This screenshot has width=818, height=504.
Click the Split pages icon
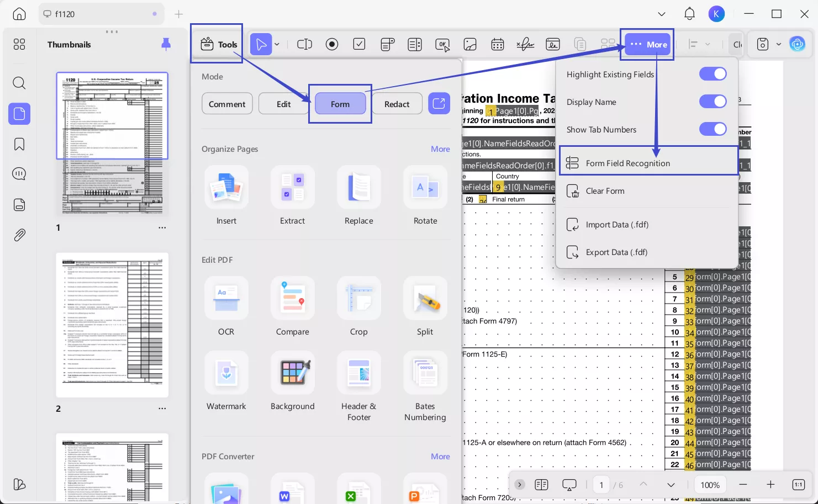coord(425,299)
